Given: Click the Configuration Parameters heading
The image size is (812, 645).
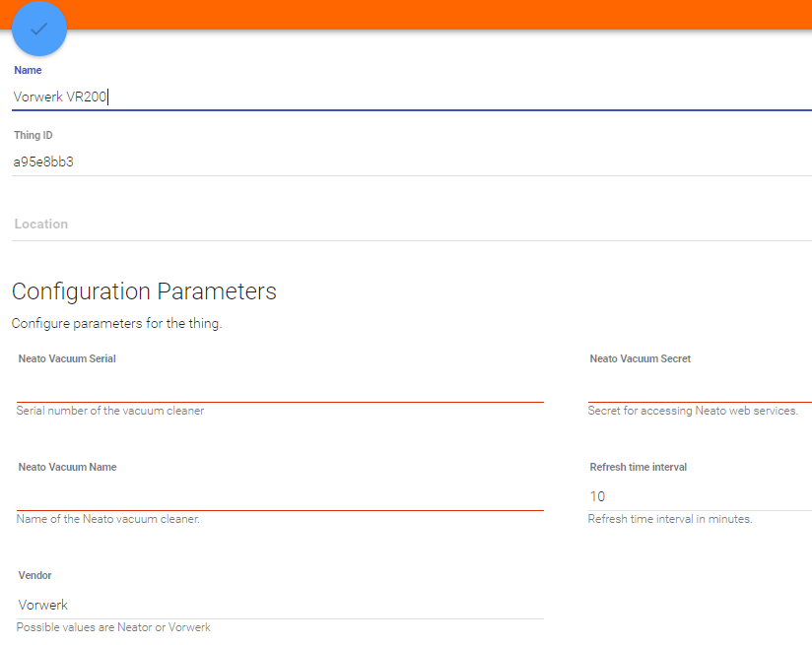Looking at the screenshot, I should coord(144,291).
